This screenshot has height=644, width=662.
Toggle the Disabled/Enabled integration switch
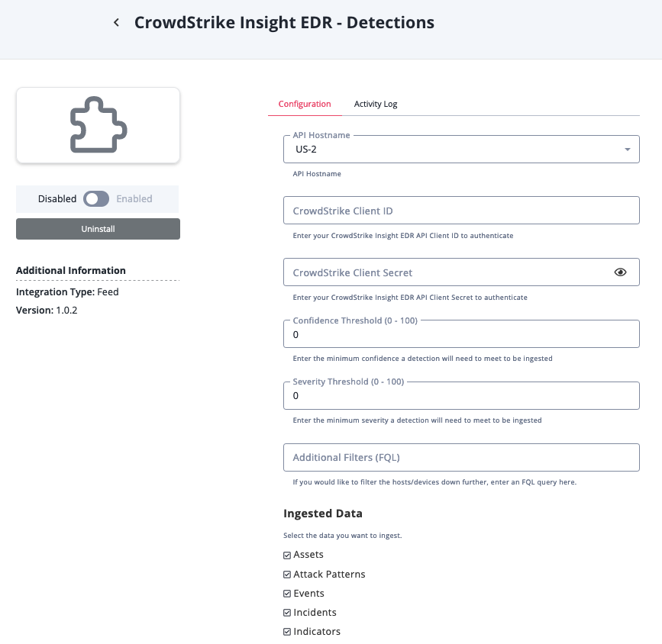coord(96,199)
